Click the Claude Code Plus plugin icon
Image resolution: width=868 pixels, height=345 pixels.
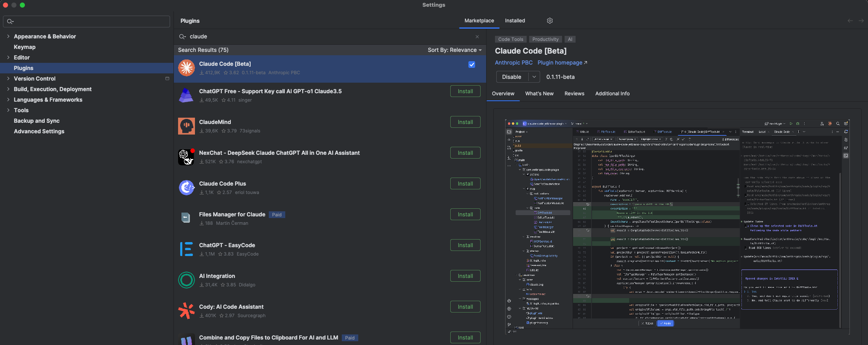186,188
